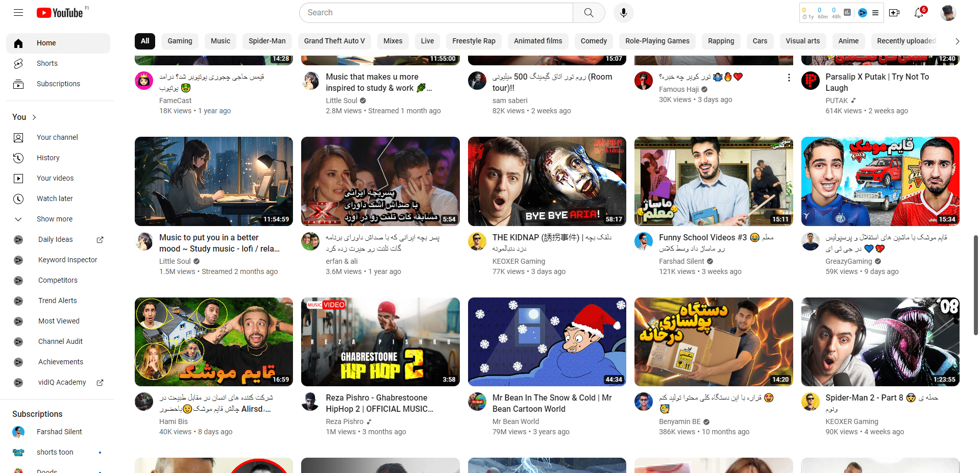Click the blue vidIQ logo icon

863,13
